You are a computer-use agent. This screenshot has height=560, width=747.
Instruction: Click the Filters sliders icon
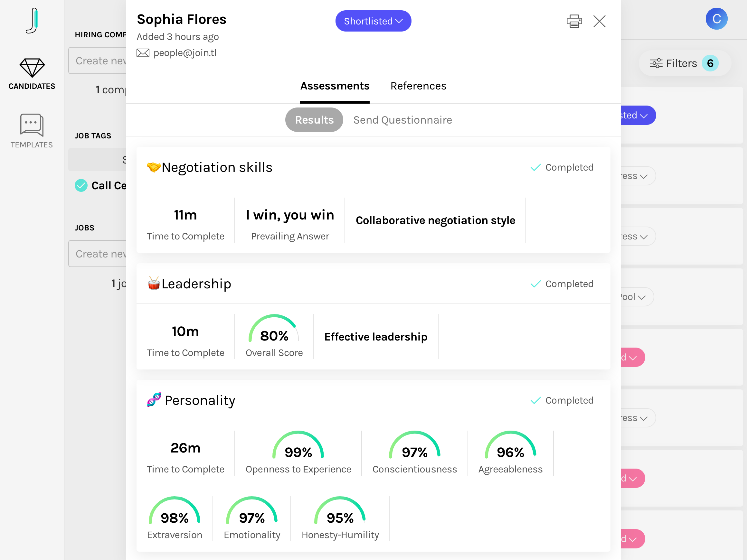point(656,63)
